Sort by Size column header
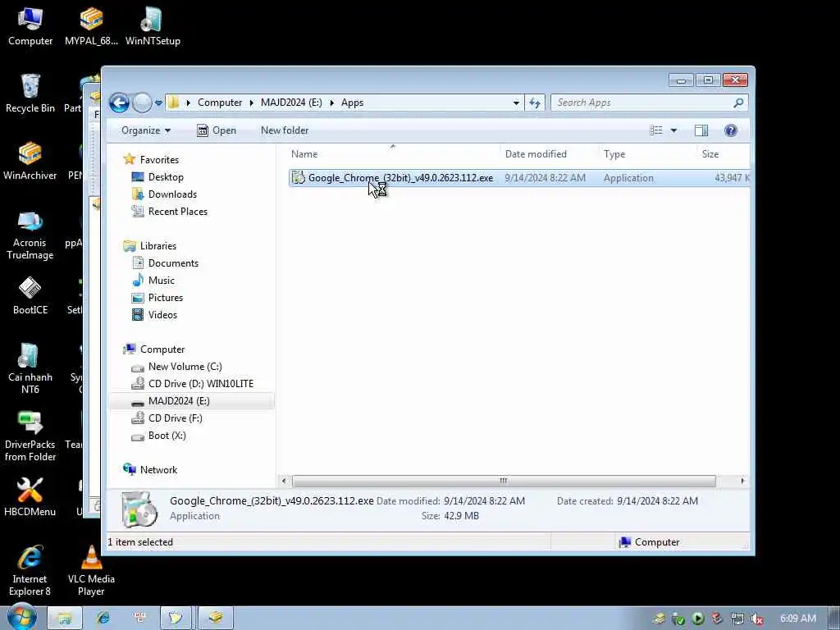Viewport: 840px width, 630px height. coord(723,153)
